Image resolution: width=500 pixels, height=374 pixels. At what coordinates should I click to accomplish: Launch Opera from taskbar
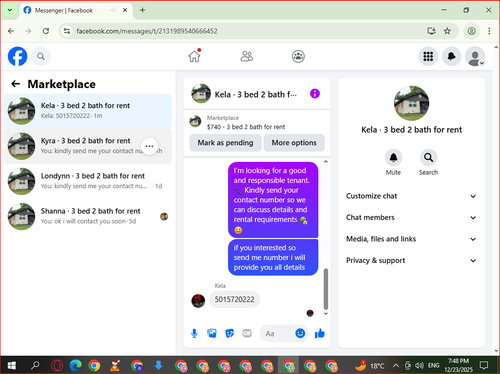(x=57, y=366)
